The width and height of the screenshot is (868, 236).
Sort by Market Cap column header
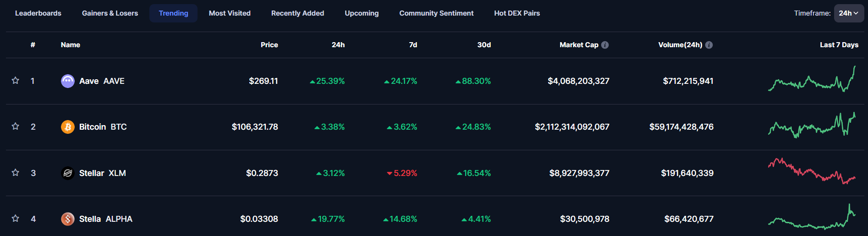click(x=579, y=45)
